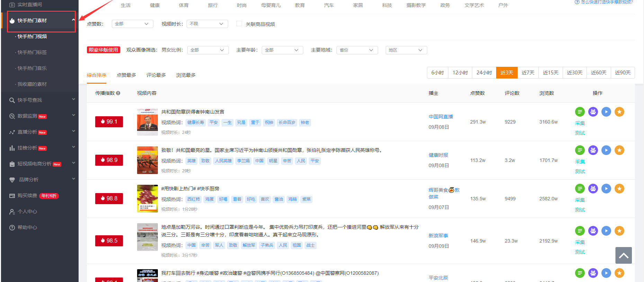Favorite the 新浪军事 video with star icon

619,231
